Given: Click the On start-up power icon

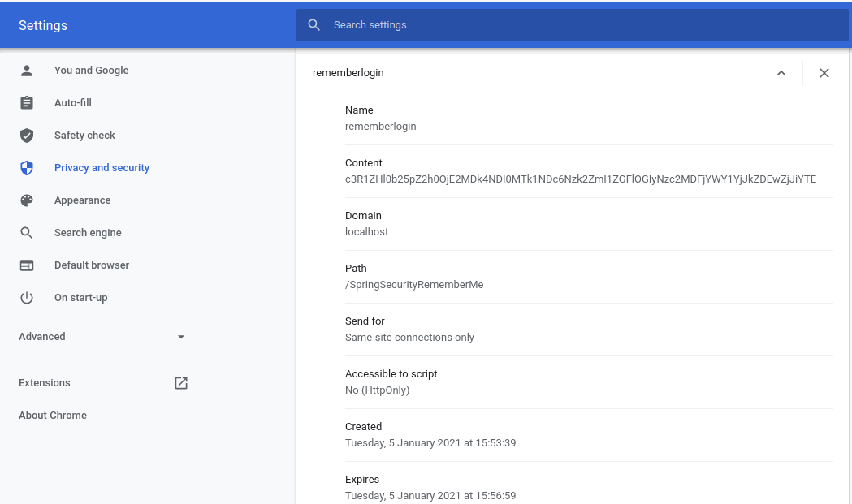Looking at the screenshot, I should [x=27, y=298].
